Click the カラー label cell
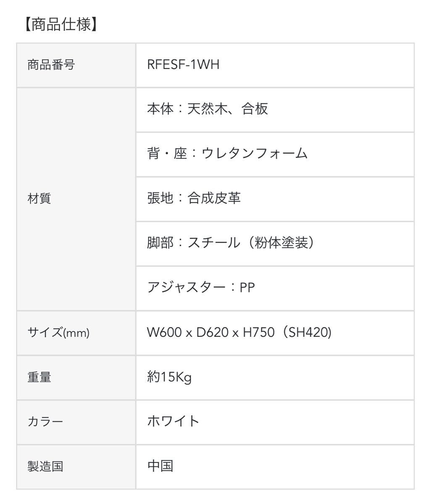The width and height of the screenshot is (431, 504). click(45, 422)
